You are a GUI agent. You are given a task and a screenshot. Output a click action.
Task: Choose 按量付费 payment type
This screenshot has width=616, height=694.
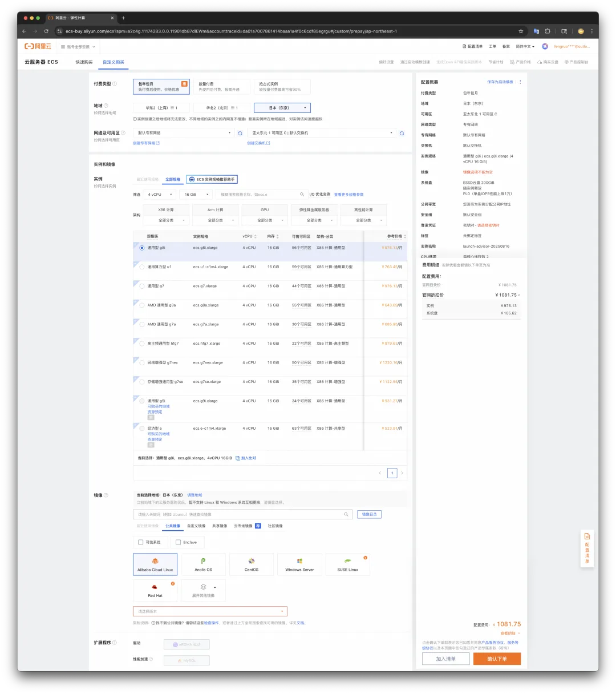click(x=222, y=86)
